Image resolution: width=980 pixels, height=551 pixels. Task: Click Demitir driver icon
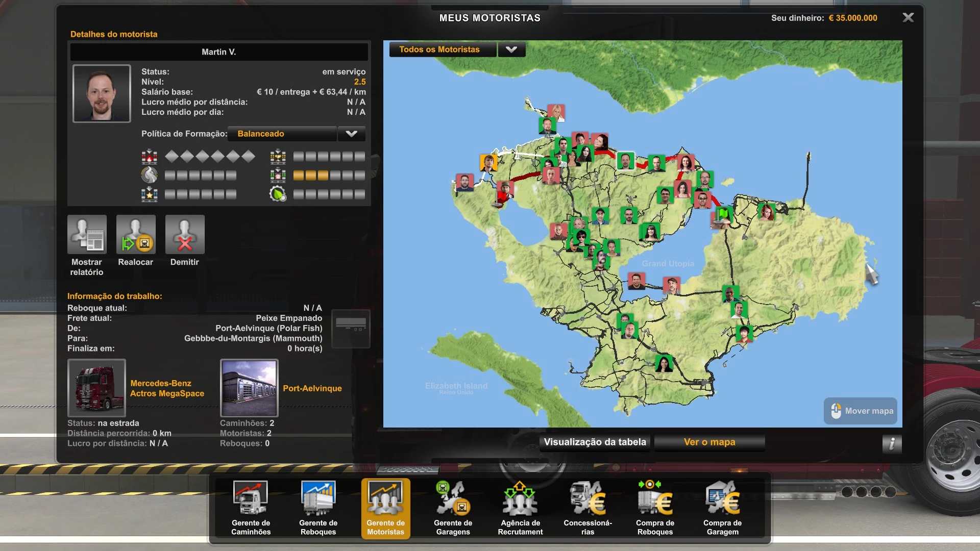click(185, 235)
